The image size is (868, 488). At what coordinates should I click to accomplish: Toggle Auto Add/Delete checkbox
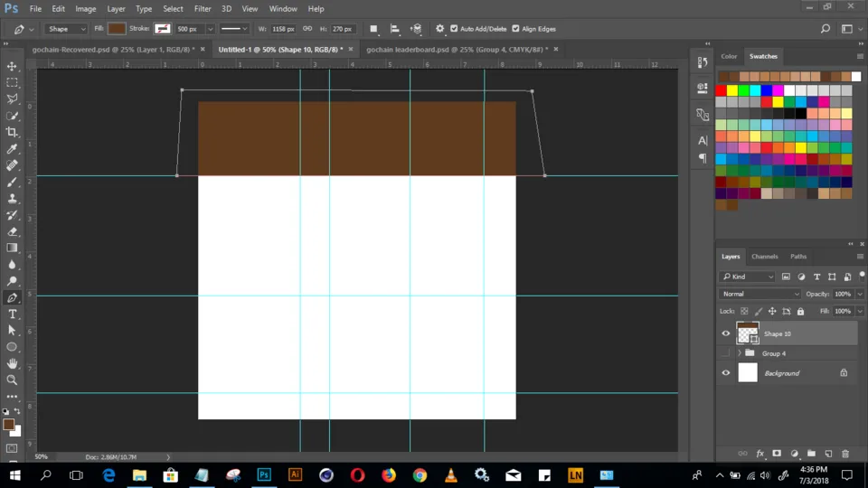[454, 29]
